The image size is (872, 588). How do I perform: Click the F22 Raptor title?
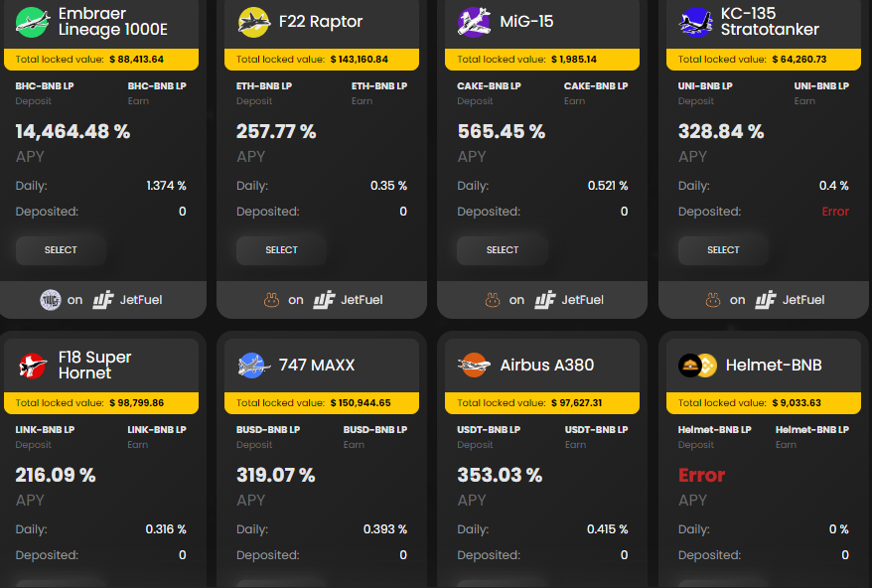[321, 22]
